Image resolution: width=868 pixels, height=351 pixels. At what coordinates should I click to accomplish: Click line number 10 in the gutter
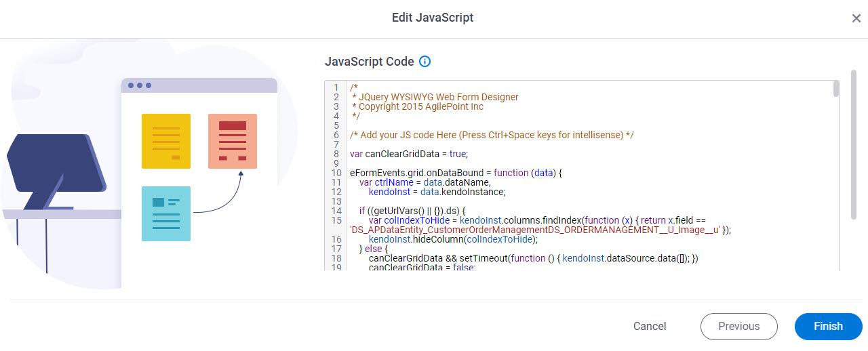click(336, 173)
